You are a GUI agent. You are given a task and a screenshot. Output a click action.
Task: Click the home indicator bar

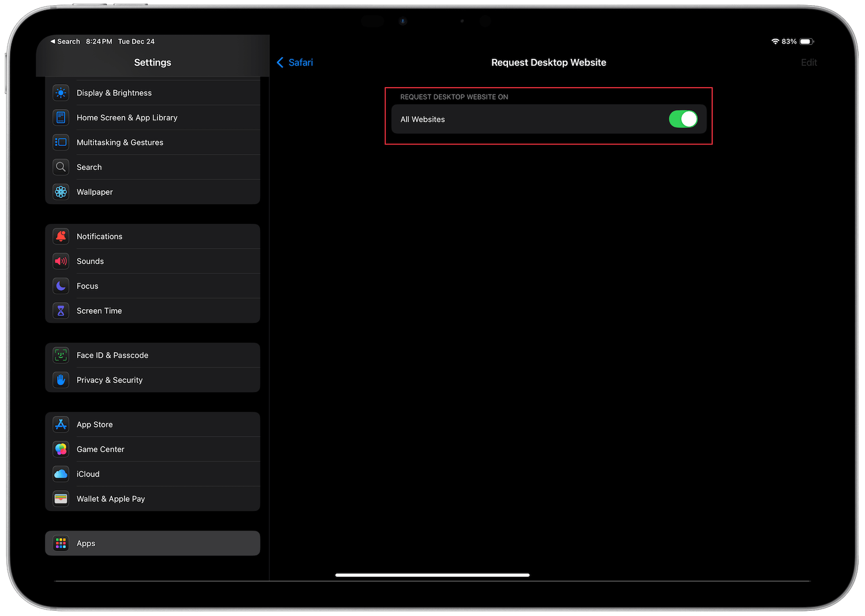(432, 574)
